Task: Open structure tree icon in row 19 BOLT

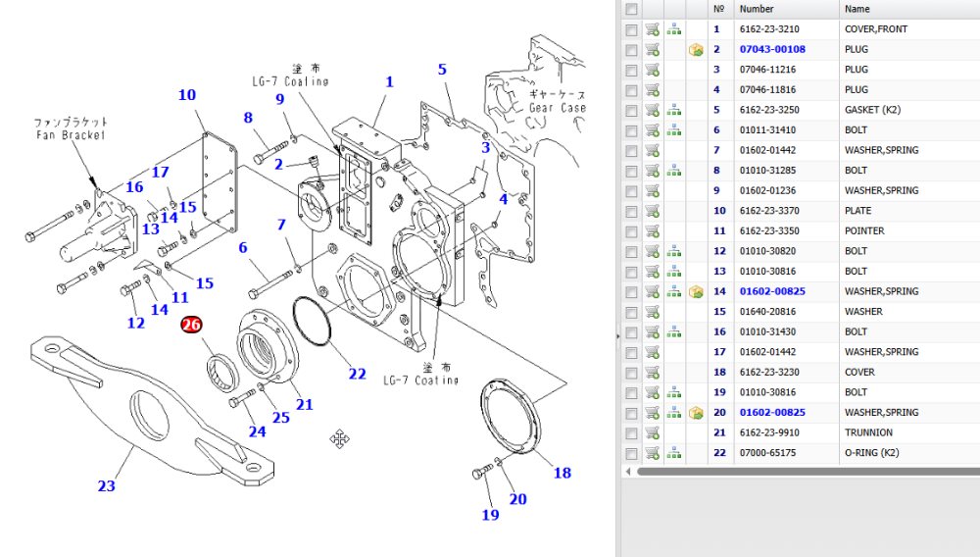Action: tap(674, 392)
